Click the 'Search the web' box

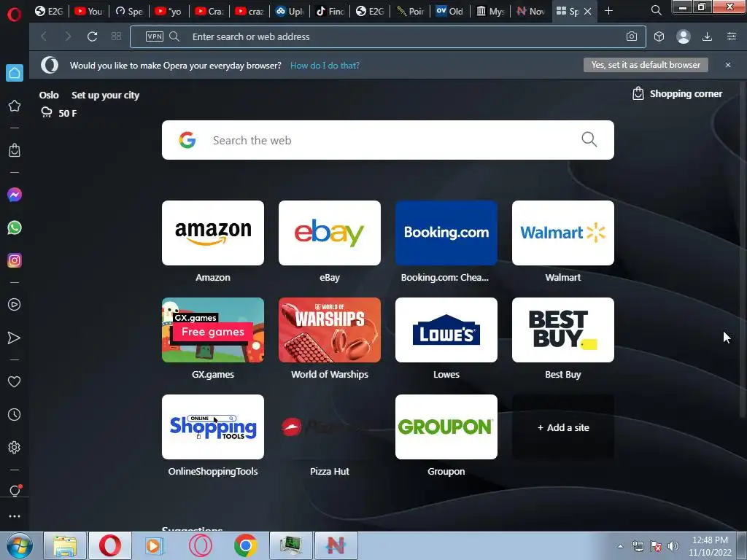pos(388,140)
